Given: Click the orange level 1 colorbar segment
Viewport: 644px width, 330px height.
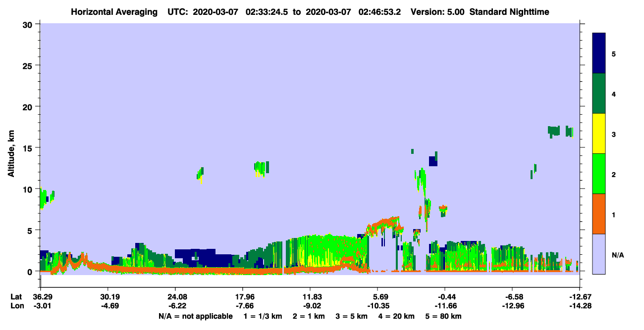Looking at the screenshot, I should click(x=599, y=214).
